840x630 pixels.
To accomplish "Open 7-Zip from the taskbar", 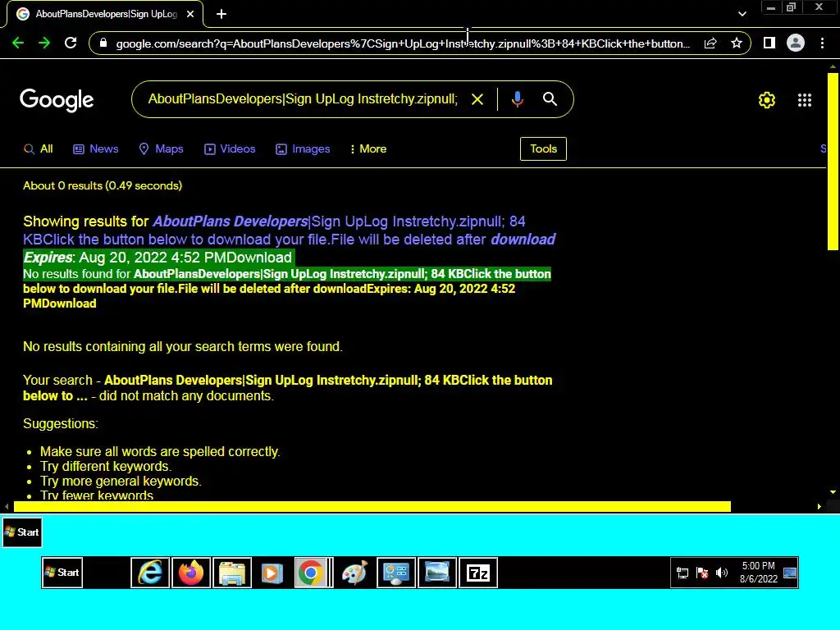I will pos(478,573).
